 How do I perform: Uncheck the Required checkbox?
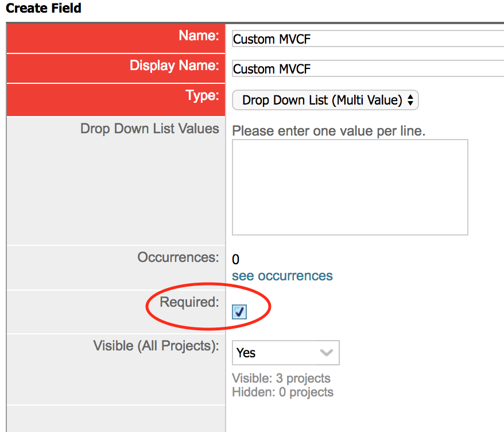tap(239, 312)
